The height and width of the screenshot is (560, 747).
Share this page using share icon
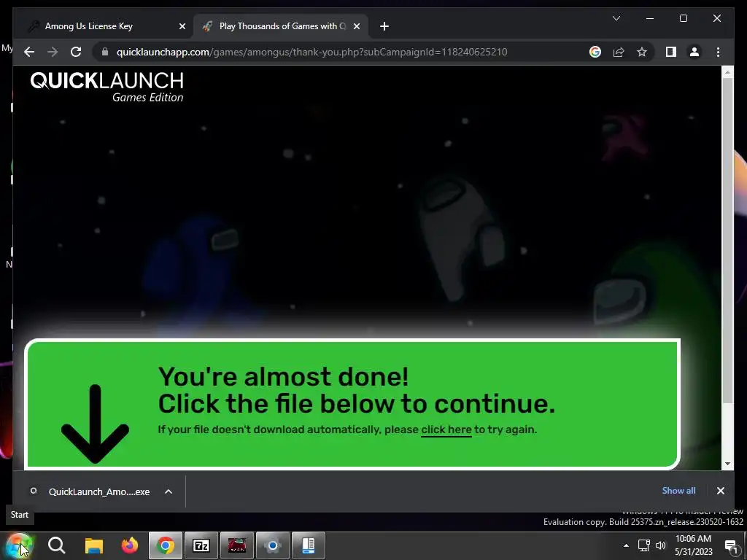click(x=619, y=52)
